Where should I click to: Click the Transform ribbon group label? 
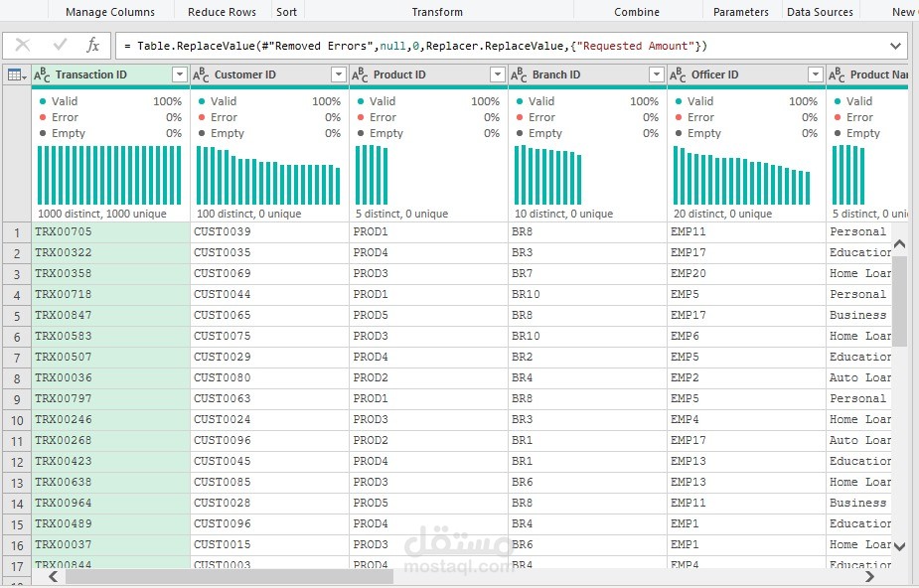coord(437,12)
